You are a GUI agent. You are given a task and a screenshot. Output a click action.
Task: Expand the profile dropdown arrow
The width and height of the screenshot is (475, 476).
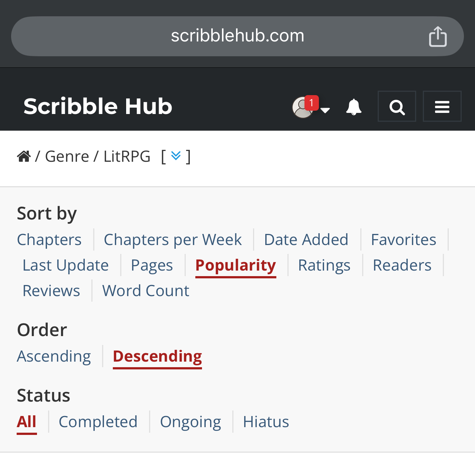[x=326, y=110]
